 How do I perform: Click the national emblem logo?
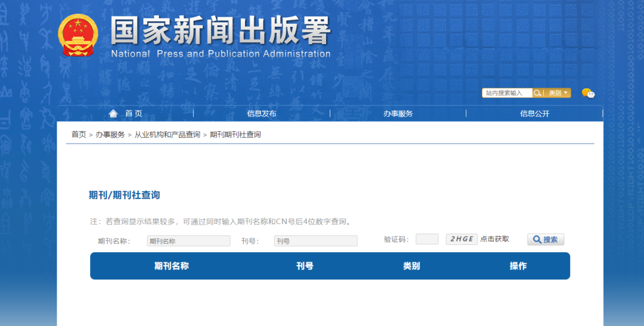point(78,35)
